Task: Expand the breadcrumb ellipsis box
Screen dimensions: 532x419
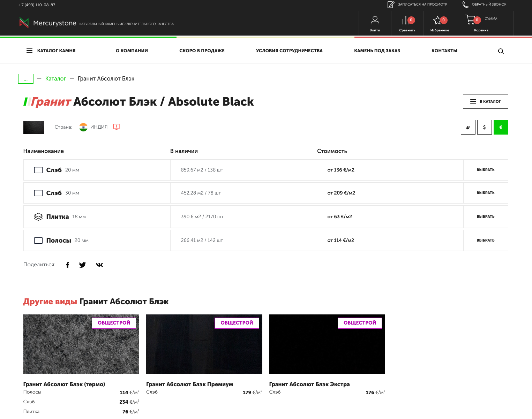Action: [26, 79]
